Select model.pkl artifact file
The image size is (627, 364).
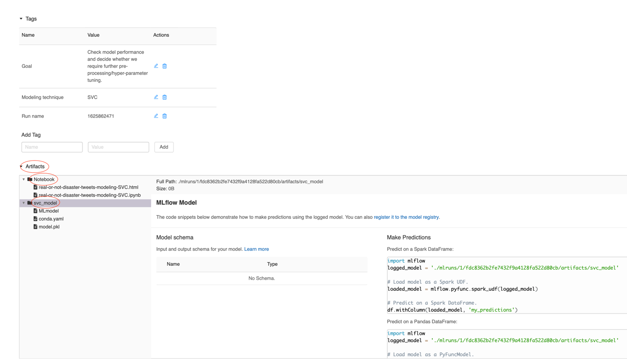[49, 227]
